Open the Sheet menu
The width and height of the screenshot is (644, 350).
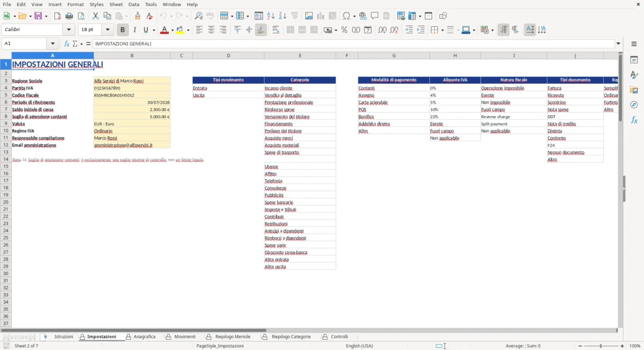click(x=116, y=4)
